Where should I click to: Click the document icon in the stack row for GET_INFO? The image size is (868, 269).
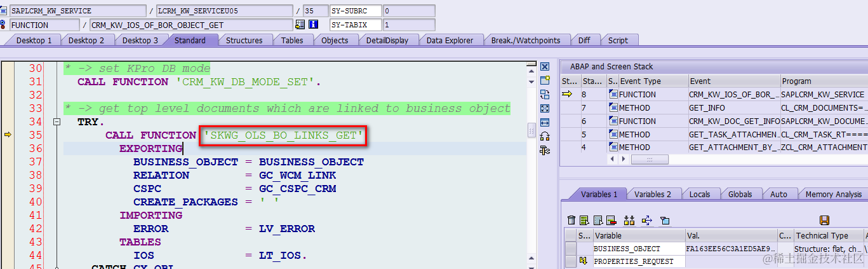click(613, 108)
